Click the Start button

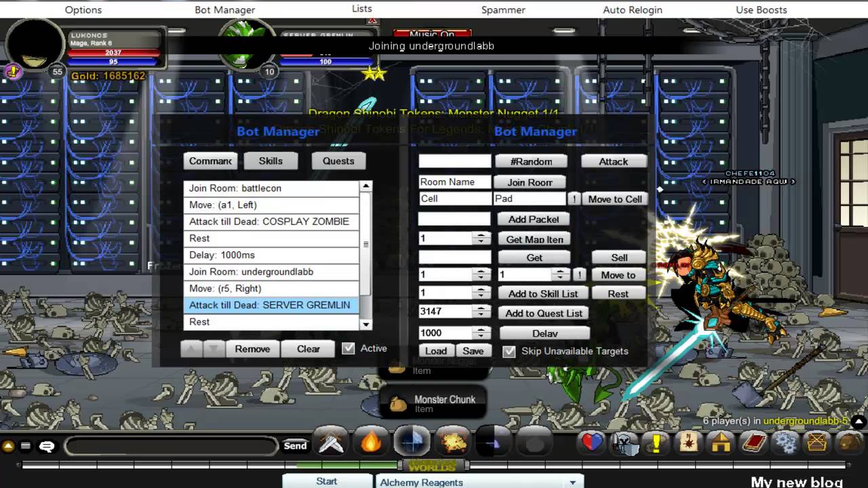(327, 481)
